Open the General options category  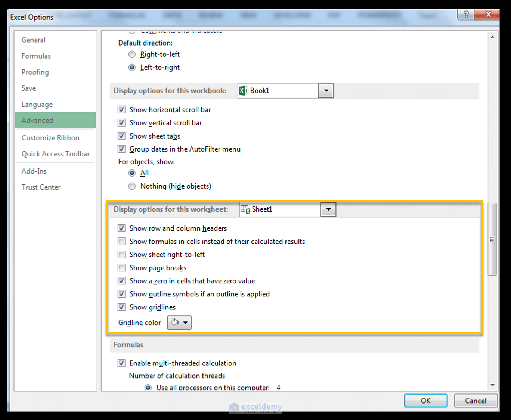(55, 40)
